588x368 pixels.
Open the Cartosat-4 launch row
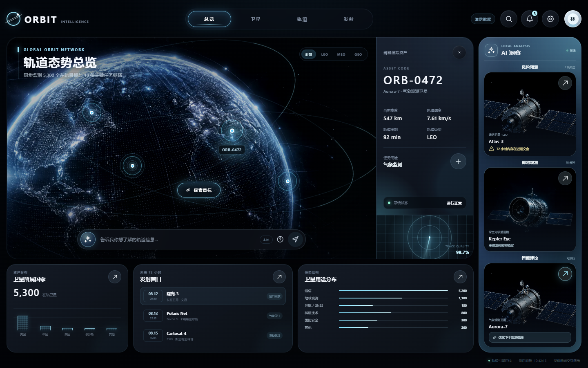pos(213,336)
